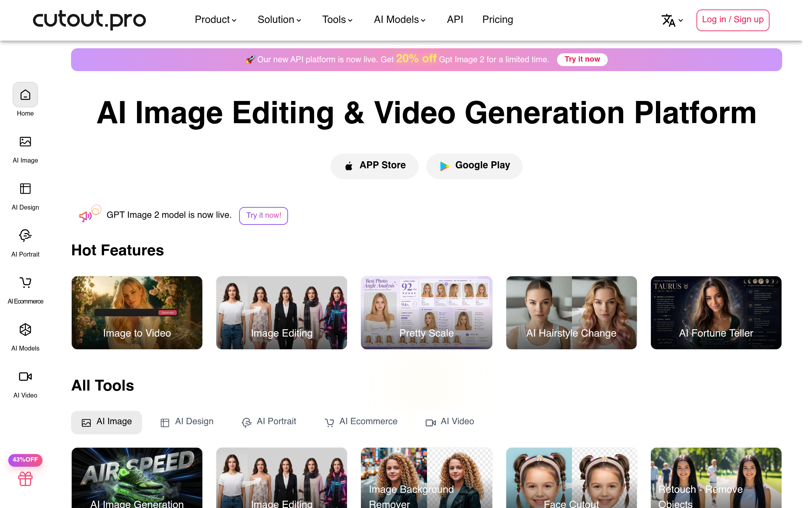The image size is (812, 508).
Task: Open the AI Image Generation tool card
Action: (x=137, y=478)
